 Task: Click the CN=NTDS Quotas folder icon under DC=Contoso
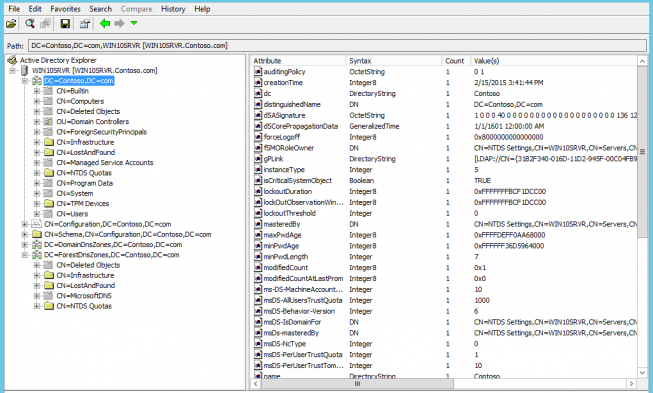(49, 173)
